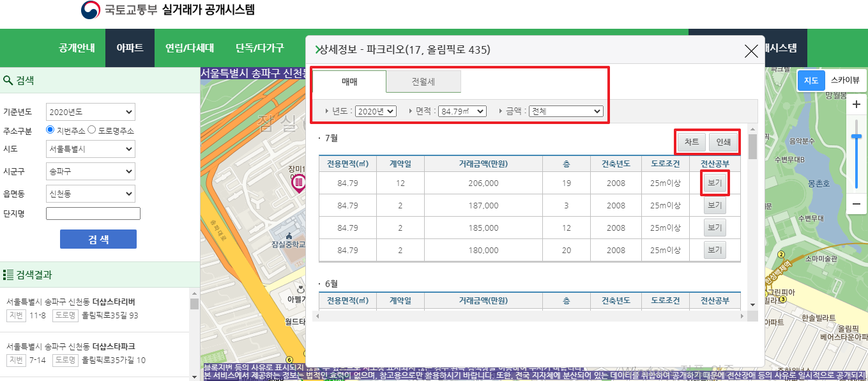The height and width of the screenshot is (381, 868).
Task: Click the 차트 button
Action: coord(692,142)
